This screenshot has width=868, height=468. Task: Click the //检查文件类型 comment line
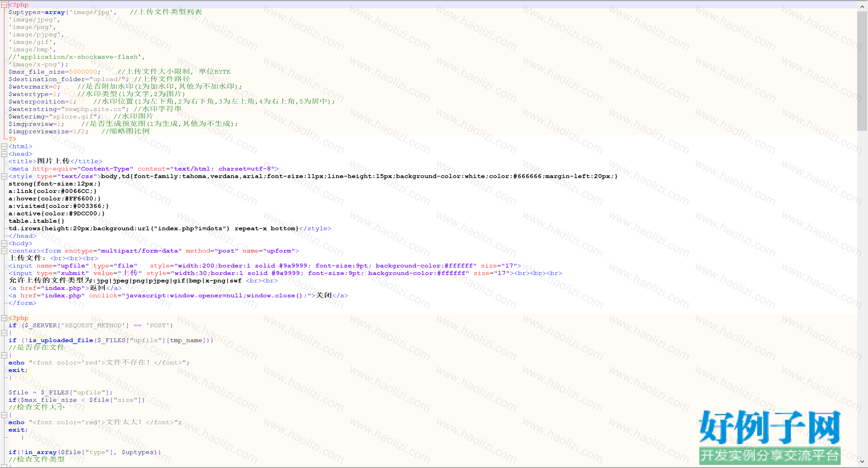point(36,459)
